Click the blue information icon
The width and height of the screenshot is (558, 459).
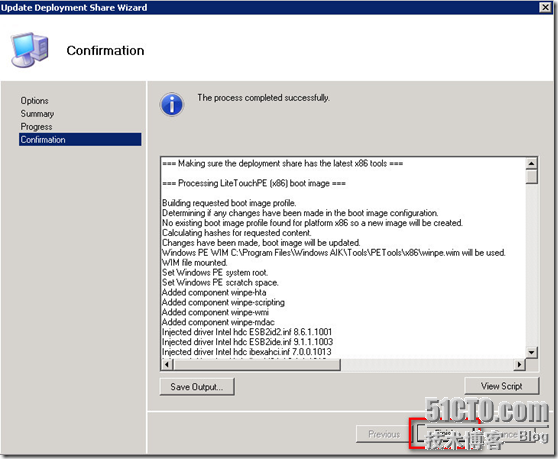coord(172,105)
